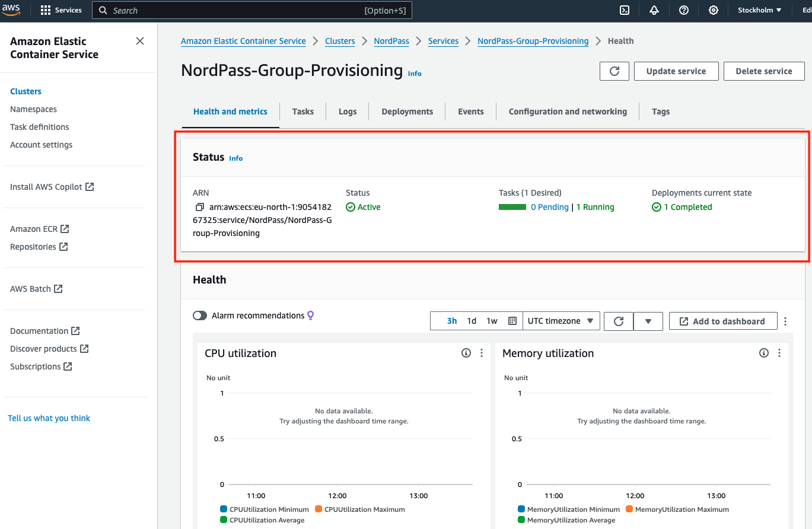Click the Delete service button
This screenshot has width=812, height=529.
[x=764, y=71]
